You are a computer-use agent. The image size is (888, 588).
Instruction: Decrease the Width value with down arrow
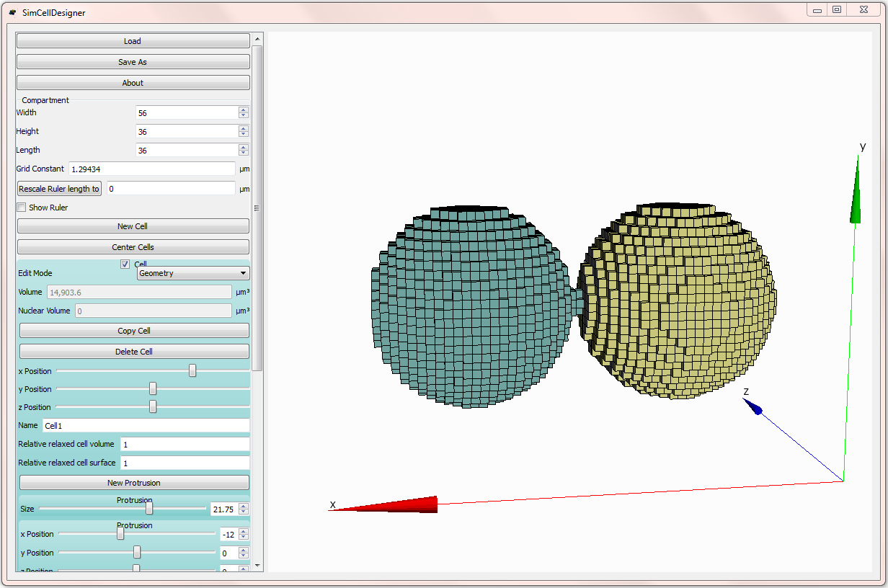tap(244, 116)
